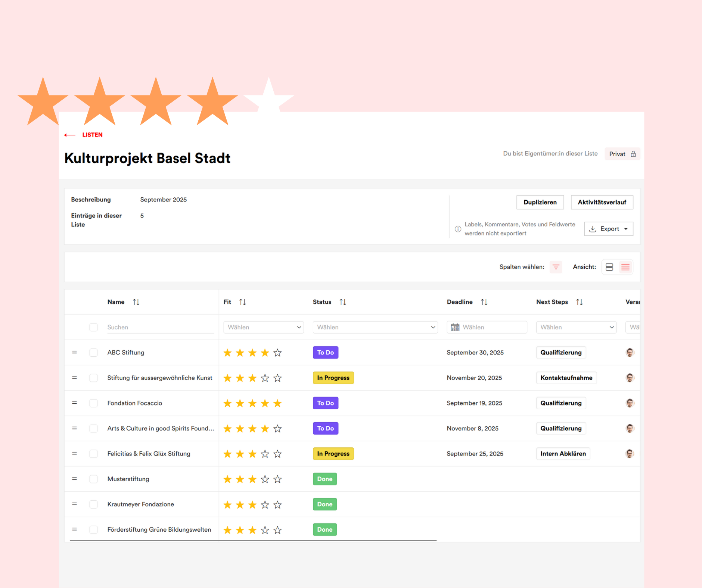Sort by Deadline using its arrow icon
702x588 pixels.
(484, 302)
